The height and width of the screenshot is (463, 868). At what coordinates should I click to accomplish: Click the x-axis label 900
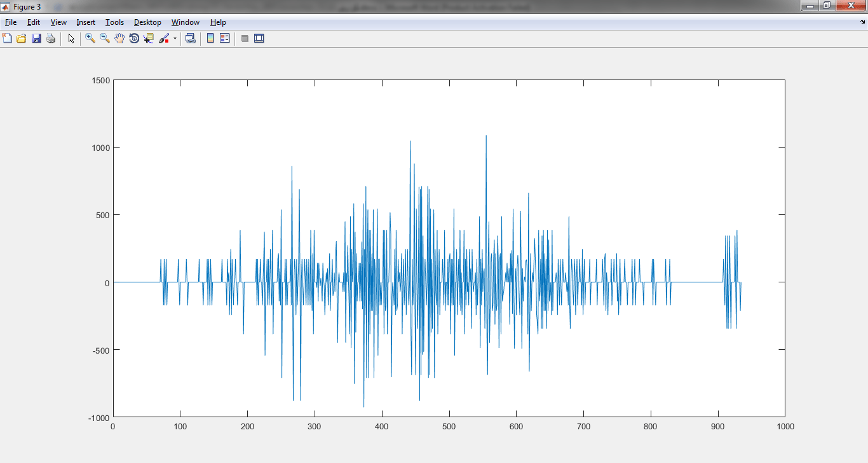pos(718,427)
